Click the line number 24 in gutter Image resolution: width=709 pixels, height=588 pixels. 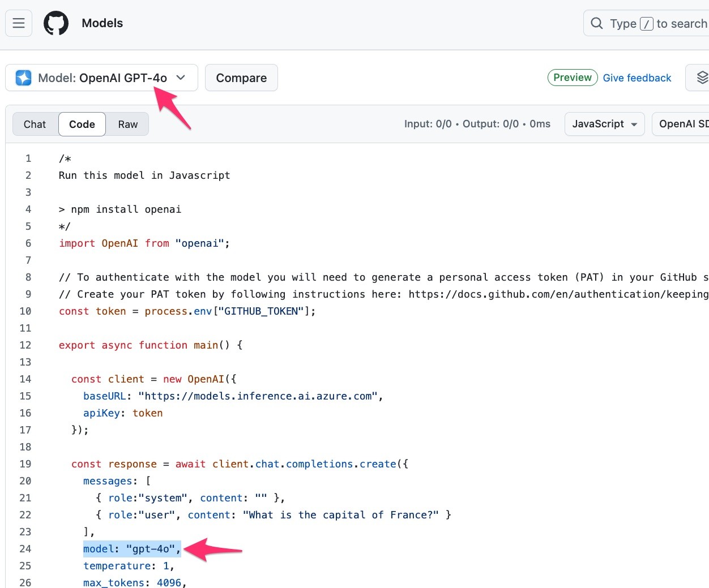25,549
